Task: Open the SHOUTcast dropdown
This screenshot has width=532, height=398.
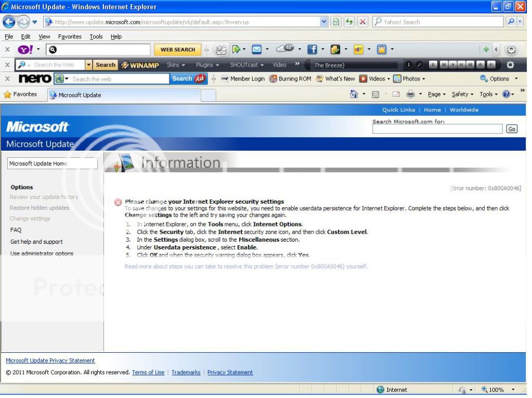Action: (246, 65)
